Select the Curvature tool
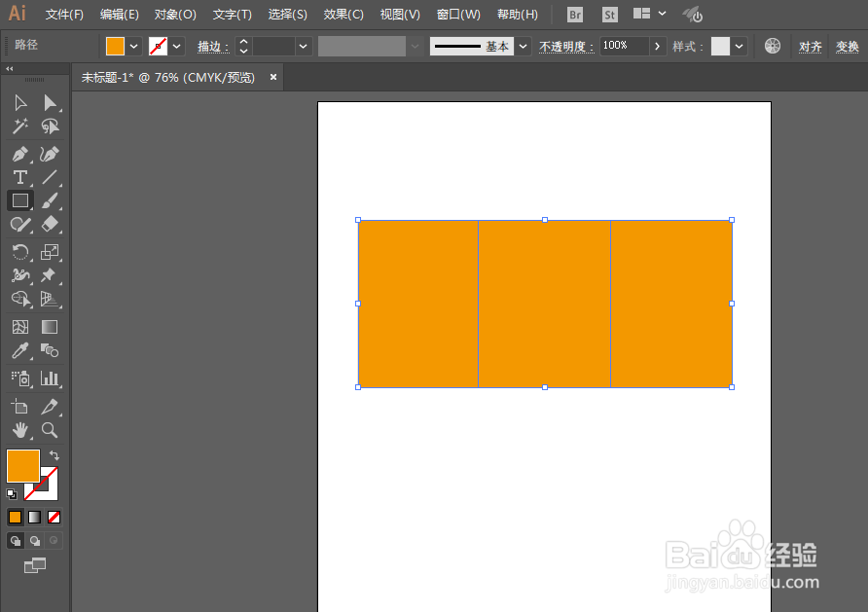Image resolution: width=868 pixels, height=612 pixels. tap(50, 154)
